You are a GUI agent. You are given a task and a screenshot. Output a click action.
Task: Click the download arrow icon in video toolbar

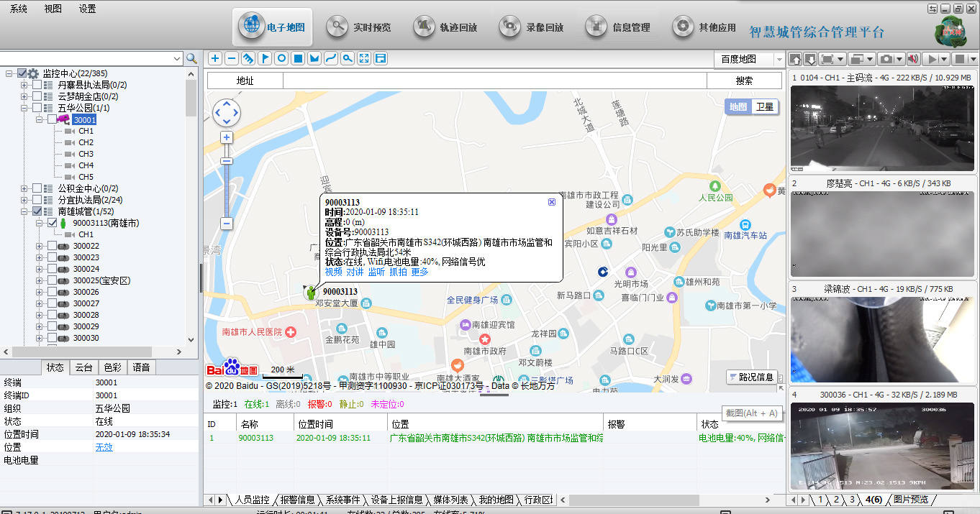click(x=810, y=59)
